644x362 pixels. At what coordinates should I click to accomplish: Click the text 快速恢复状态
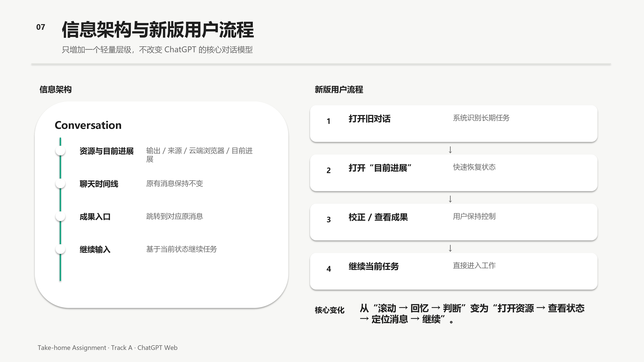point(474,167)
